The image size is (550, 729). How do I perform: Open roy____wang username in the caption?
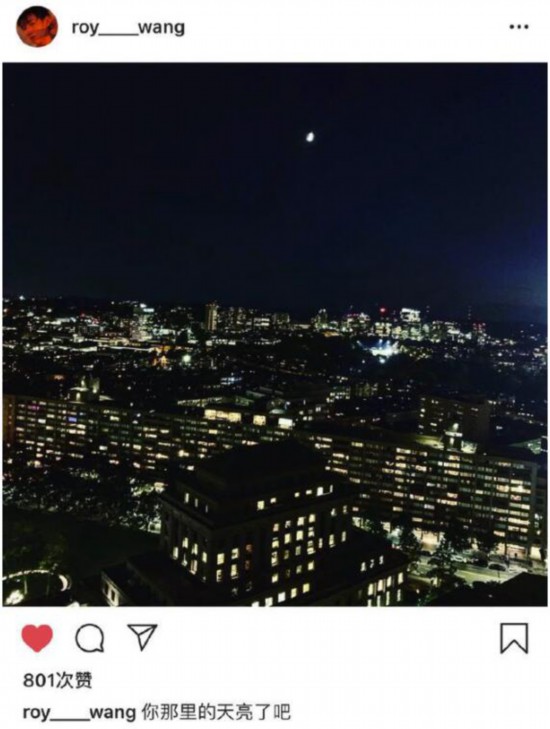[79, 712]
